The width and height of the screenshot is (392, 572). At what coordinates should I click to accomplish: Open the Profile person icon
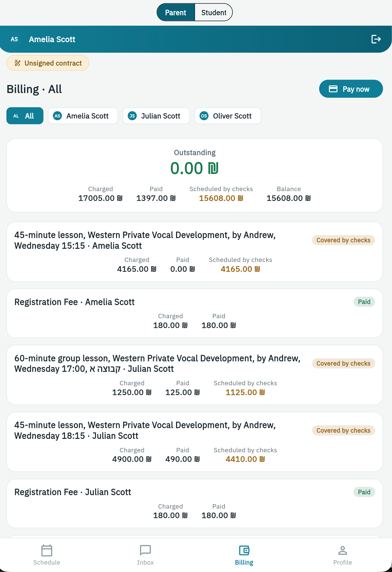pos(343,550)
